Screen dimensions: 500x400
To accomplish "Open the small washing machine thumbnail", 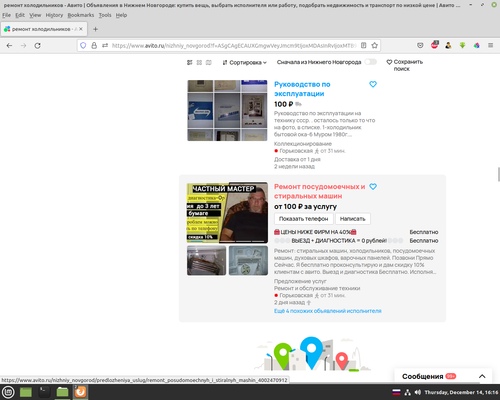I will pyautogui.click(x=248, y=260).
